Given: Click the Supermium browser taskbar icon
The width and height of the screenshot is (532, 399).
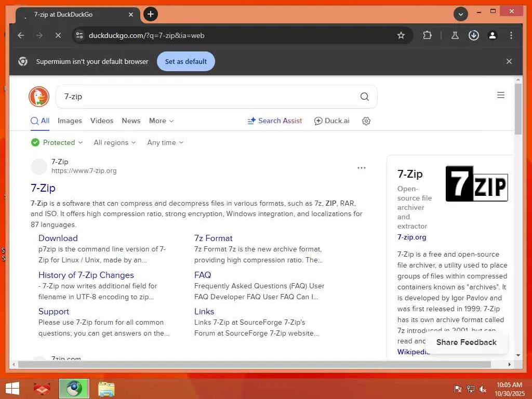Looking at the screenshot, I should click(x=74, y=389).
